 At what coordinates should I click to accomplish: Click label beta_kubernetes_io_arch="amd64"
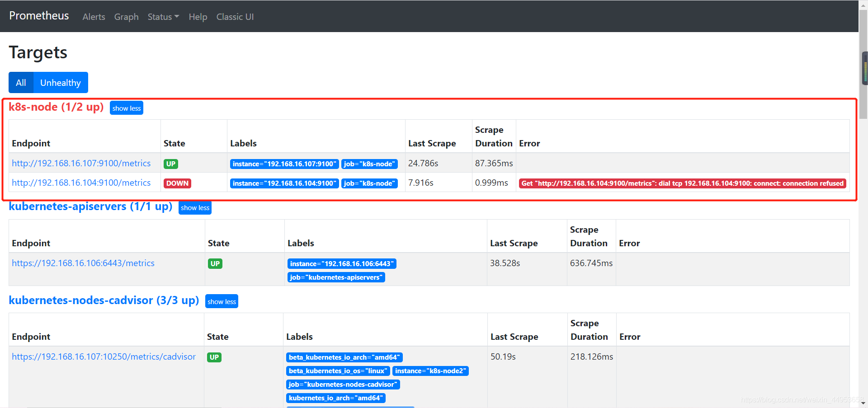(x=344, y=357)
